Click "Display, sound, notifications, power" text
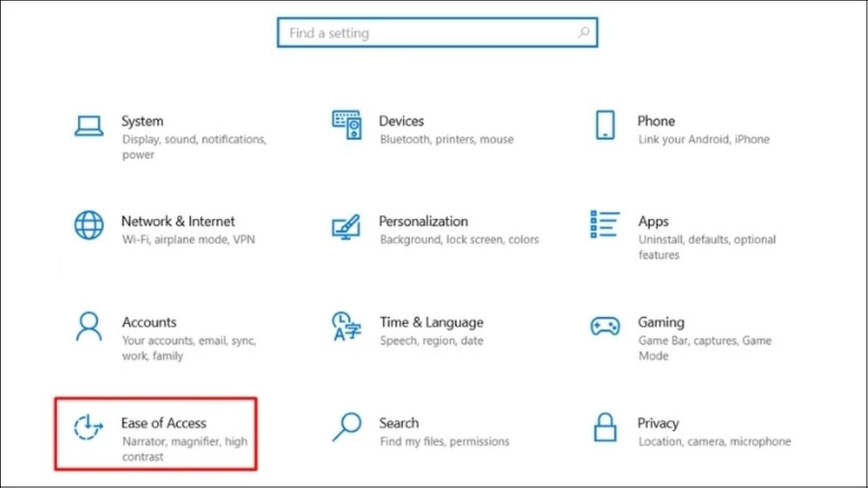The image size is (868, 488). coord(194,147)
